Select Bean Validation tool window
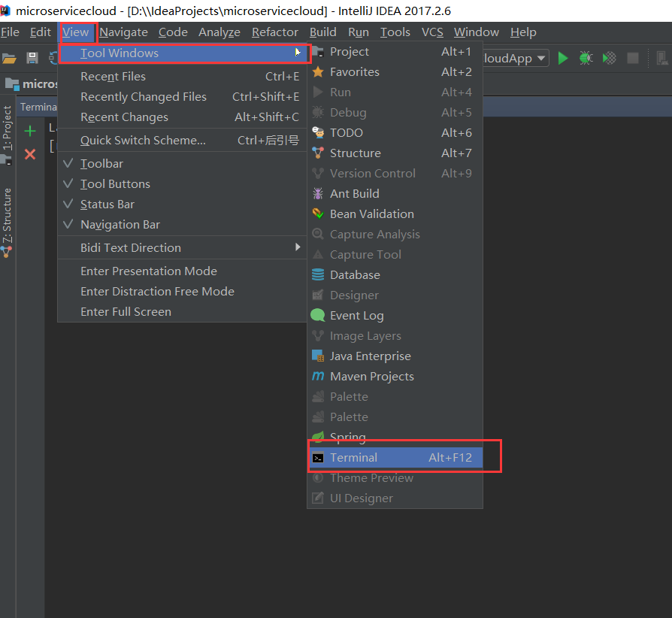This screenshot has width=672, height=618. [x=395, y=214]
